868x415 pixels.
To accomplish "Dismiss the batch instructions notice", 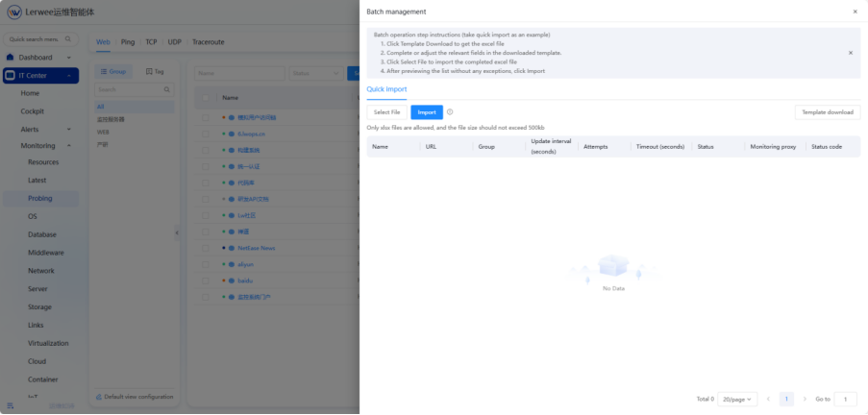I will 850,53.
